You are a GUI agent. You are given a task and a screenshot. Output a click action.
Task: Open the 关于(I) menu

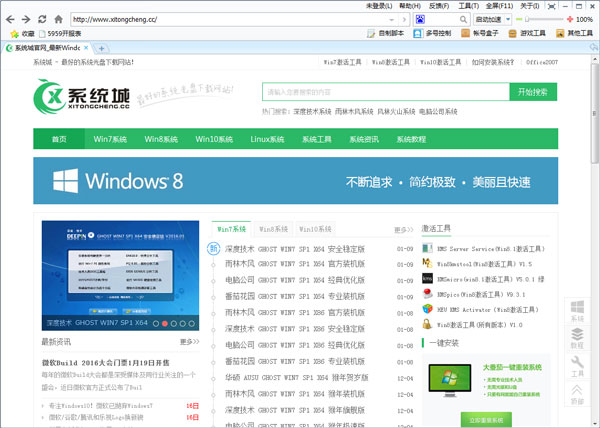click(x=530, y=6)
